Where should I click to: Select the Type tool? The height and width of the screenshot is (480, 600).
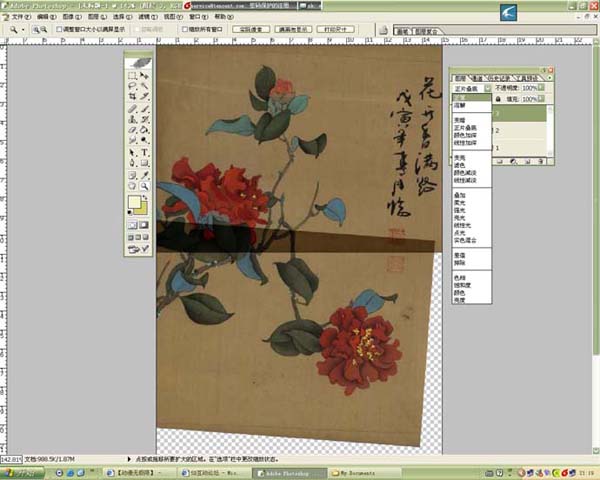coord(144,153)
